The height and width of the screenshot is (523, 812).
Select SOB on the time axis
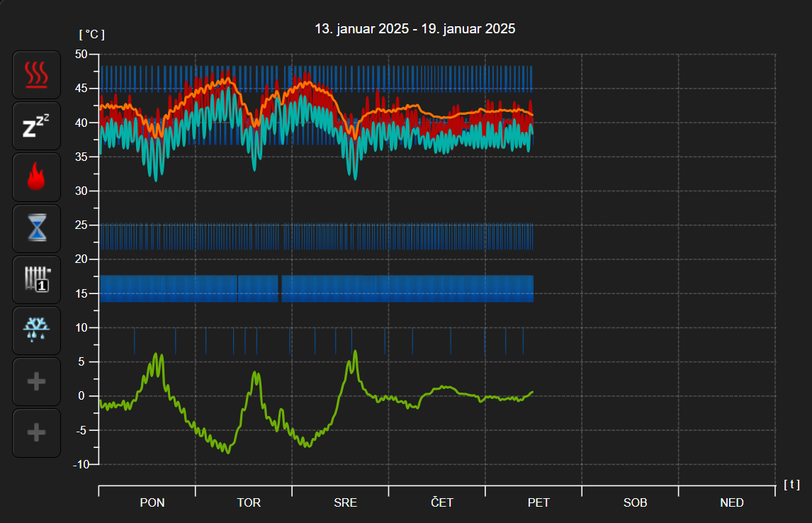(x=636, y=502)
